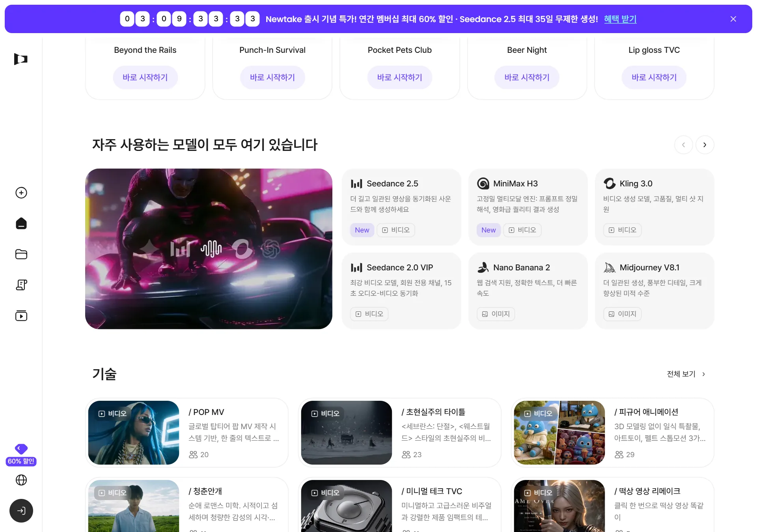Click the 혜택 받기 link in banner
This screenshot has height=532, width=757.
(620, 19)
